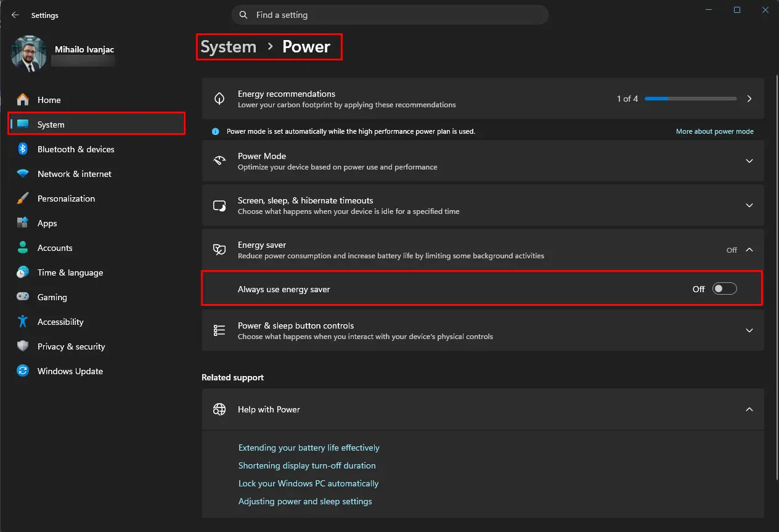Image resolution: width=779 pixels, height=532 pixels.
Task: Click the Windows Update sync icon
Action: [23, 371]
